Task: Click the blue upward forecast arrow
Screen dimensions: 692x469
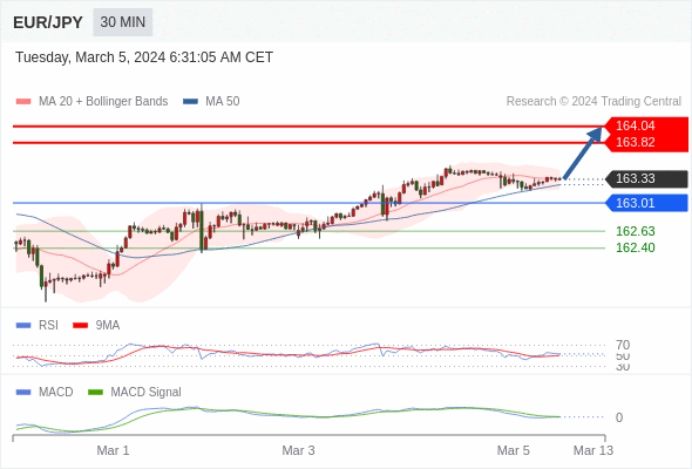Action: [x=583, y=153]
